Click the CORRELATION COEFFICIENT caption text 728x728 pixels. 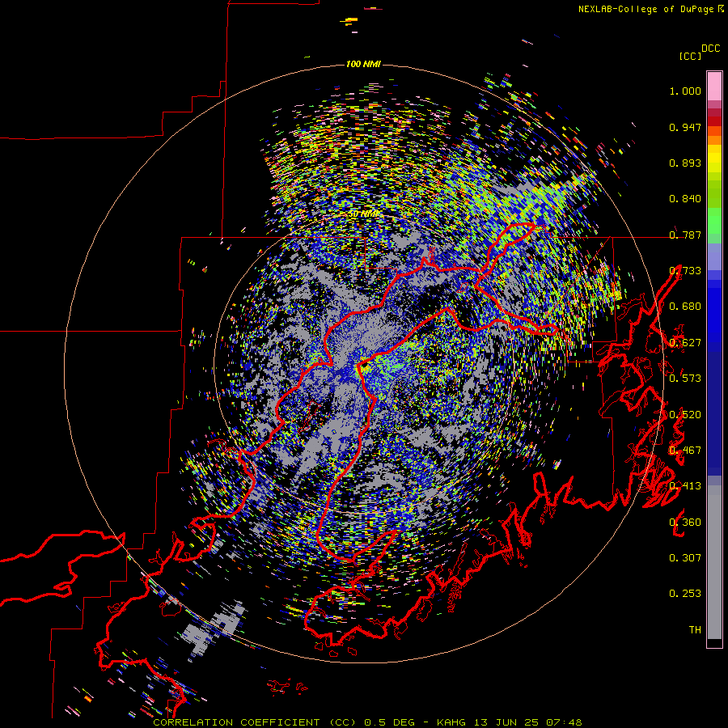point(236,722)
